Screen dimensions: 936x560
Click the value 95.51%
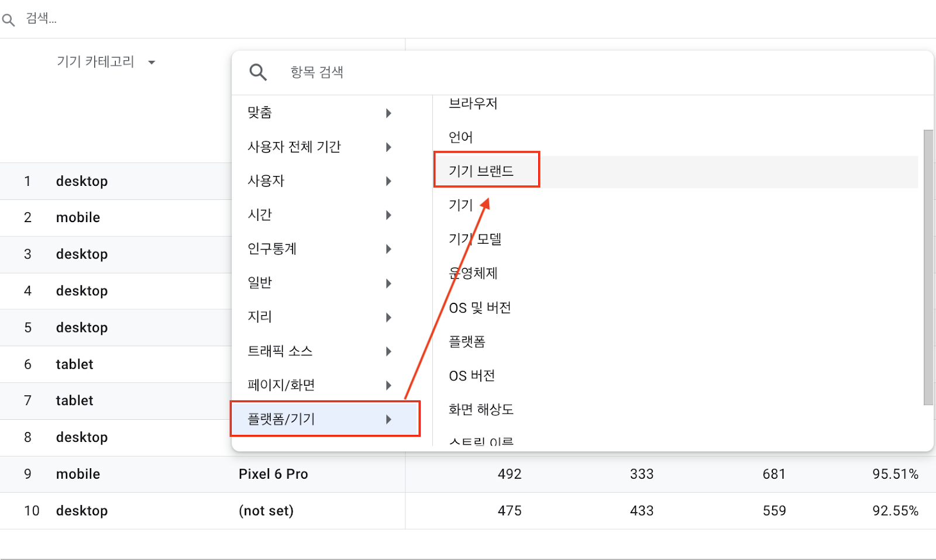point(895,474)
